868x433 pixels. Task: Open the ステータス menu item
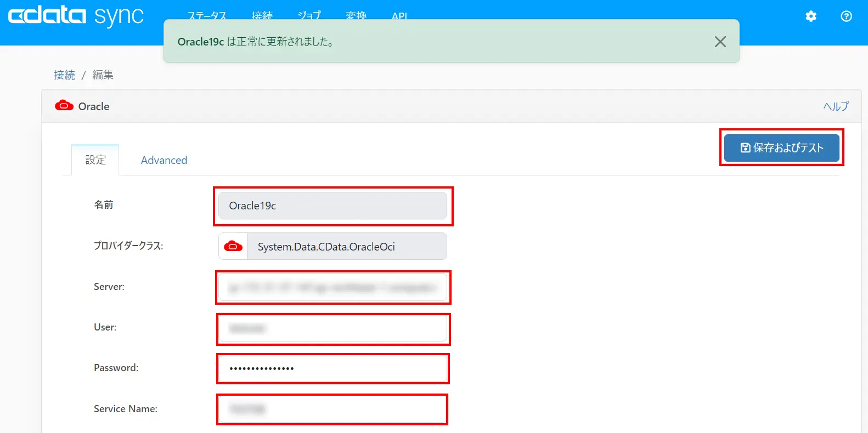click(207, 15)
